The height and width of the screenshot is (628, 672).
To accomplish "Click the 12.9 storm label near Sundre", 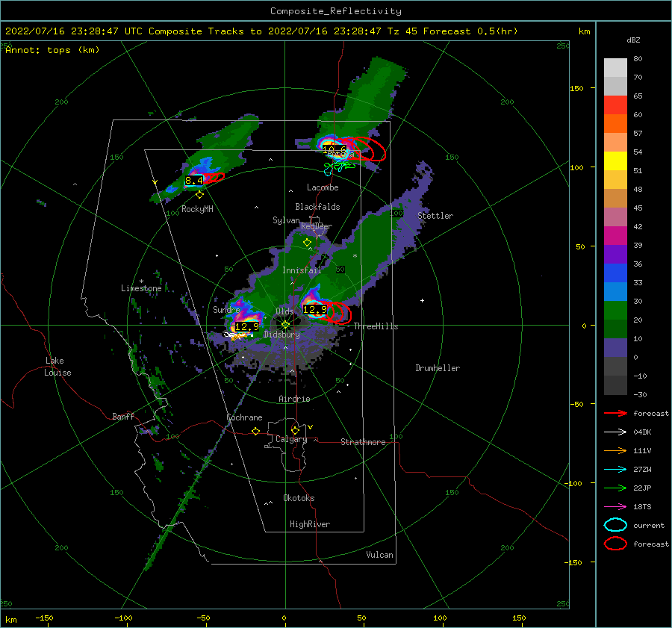I will tap(247, 326).
